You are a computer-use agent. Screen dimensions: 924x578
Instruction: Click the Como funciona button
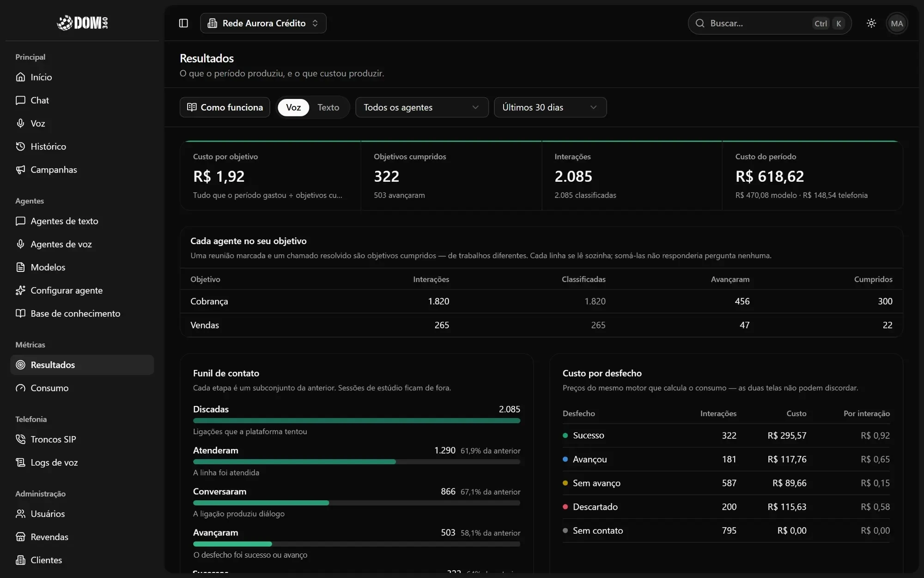tap(225, 107)
